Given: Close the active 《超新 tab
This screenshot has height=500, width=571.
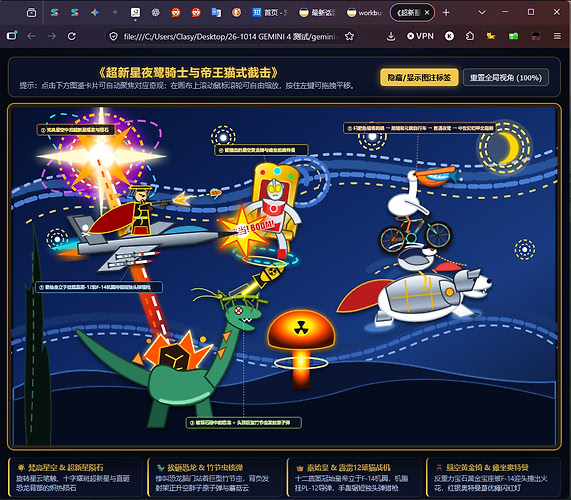Looking at the screenshot, I should (427, 13).
